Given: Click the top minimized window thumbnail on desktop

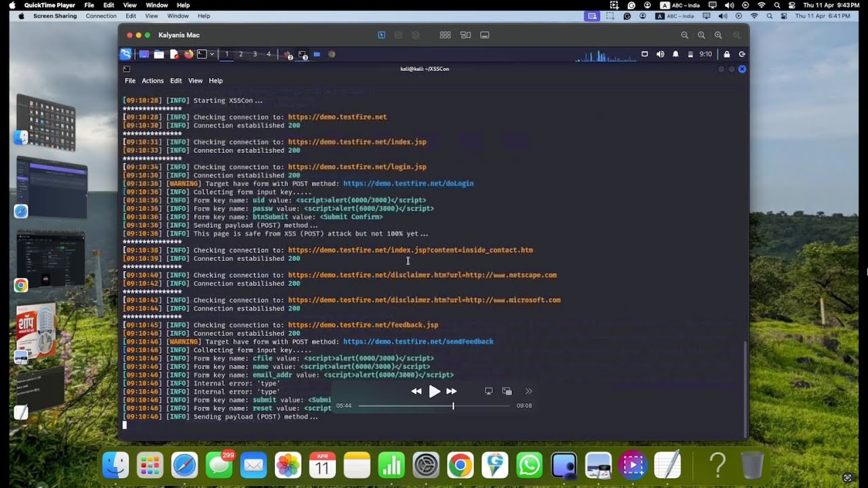Looking at the screenshot, I should click(x=47, y=122).
